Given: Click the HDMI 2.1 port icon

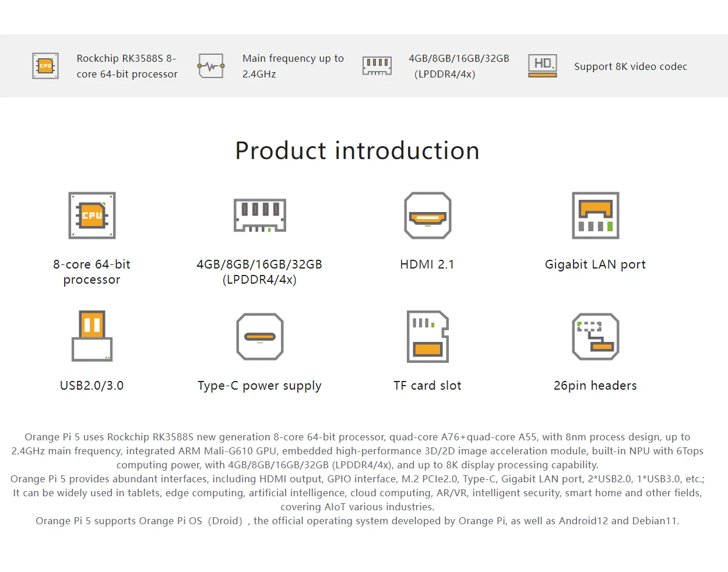Looking at the screenshot, I should 428,216.
